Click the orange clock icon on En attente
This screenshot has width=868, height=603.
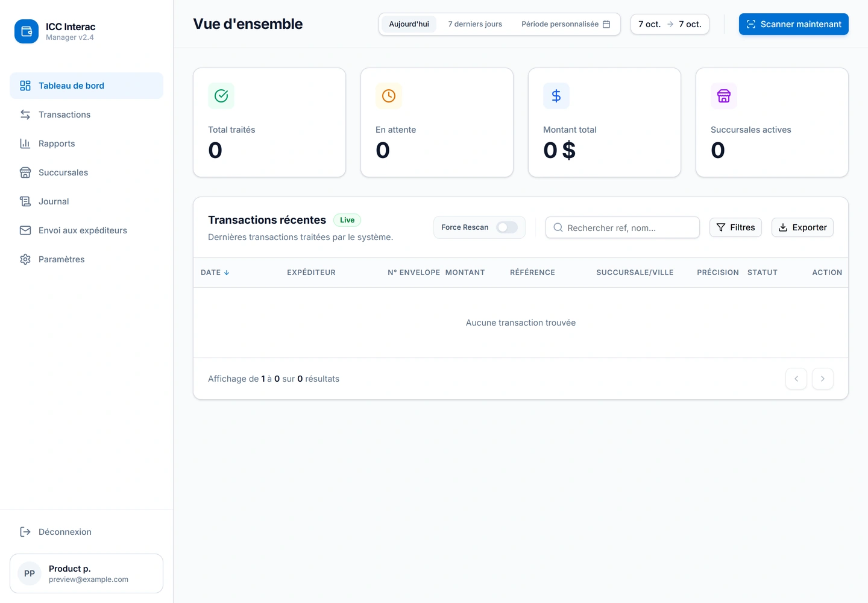[389, 96]
